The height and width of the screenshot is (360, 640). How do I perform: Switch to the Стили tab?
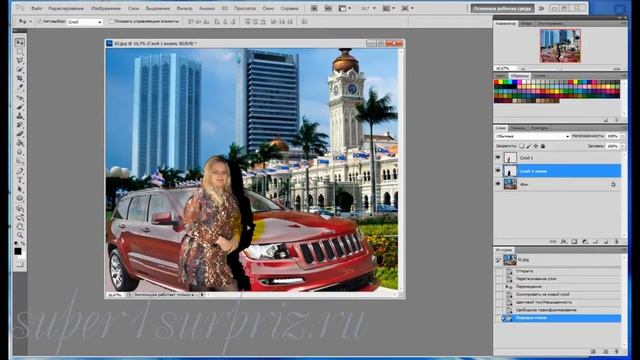click(540, 76)
